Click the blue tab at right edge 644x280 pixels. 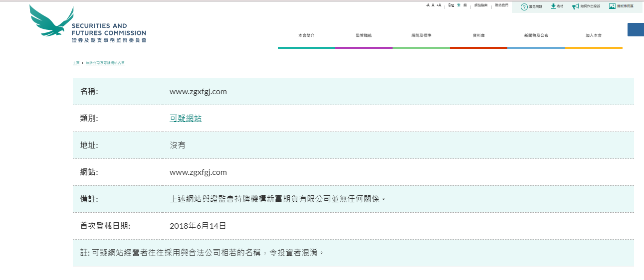click(635, 29)
